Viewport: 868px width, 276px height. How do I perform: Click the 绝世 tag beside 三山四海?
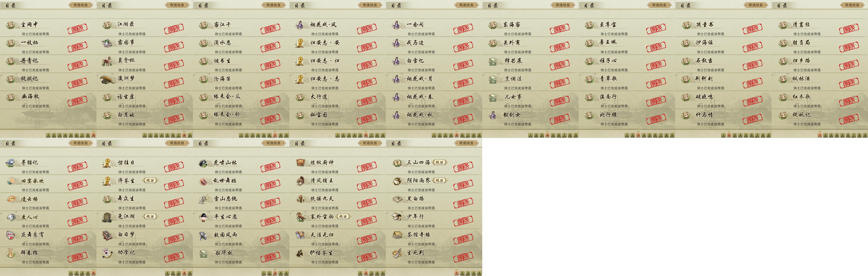(439, 162)
